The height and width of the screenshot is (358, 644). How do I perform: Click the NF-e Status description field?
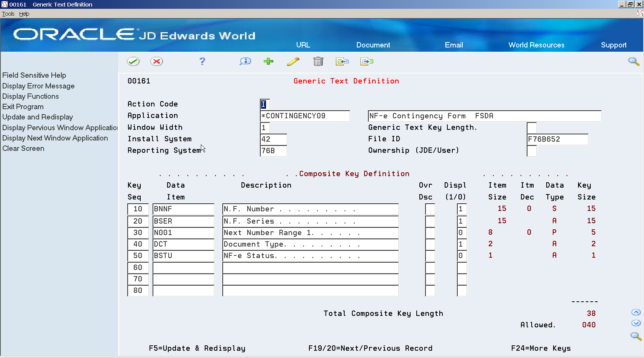310,256
